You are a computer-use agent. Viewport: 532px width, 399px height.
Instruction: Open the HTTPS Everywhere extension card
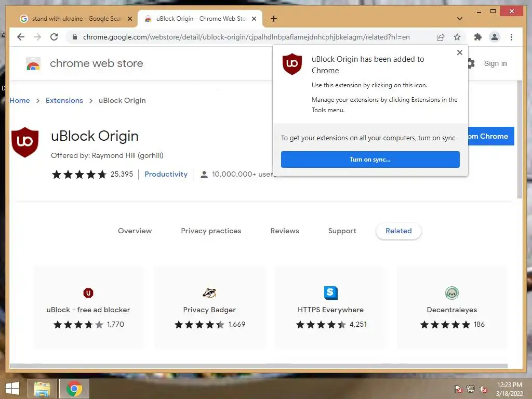(x=330, y=308)
